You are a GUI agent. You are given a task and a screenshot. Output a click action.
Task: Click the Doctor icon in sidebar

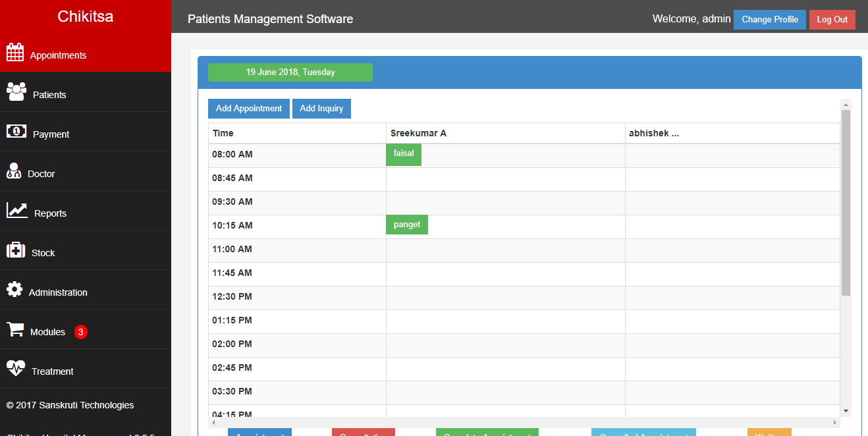pyautogui.click(x=14, y=171)
